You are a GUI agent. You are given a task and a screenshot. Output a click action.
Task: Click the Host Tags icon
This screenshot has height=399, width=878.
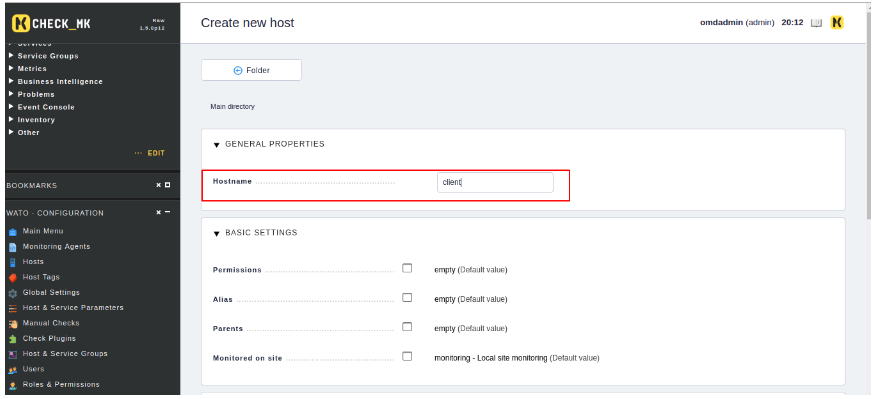tap(13, 278)
